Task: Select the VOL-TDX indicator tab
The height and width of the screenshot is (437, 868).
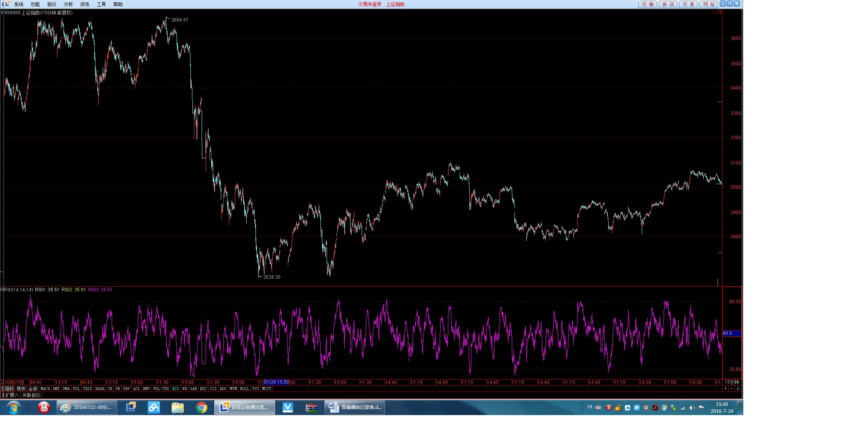Action: [x=161, y=389]
